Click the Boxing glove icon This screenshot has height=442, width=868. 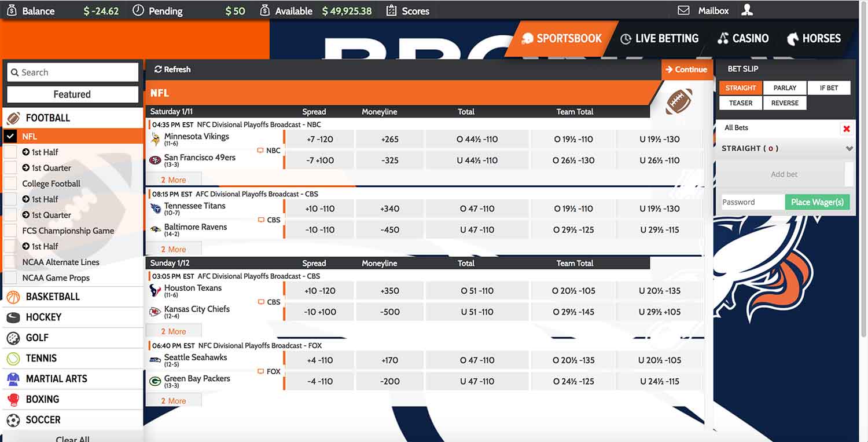coord(13,399)
